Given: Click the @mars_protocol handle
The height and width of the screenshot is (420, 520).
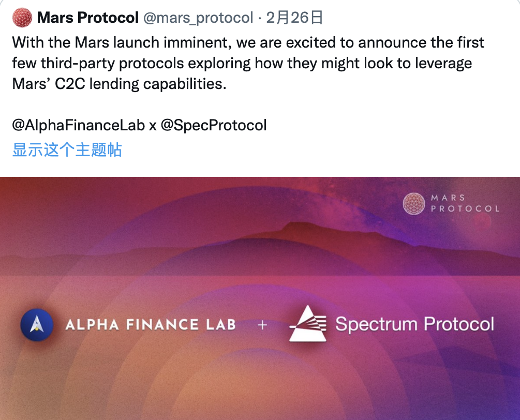Looking at the screenshot, I should (x=198, y=18).
